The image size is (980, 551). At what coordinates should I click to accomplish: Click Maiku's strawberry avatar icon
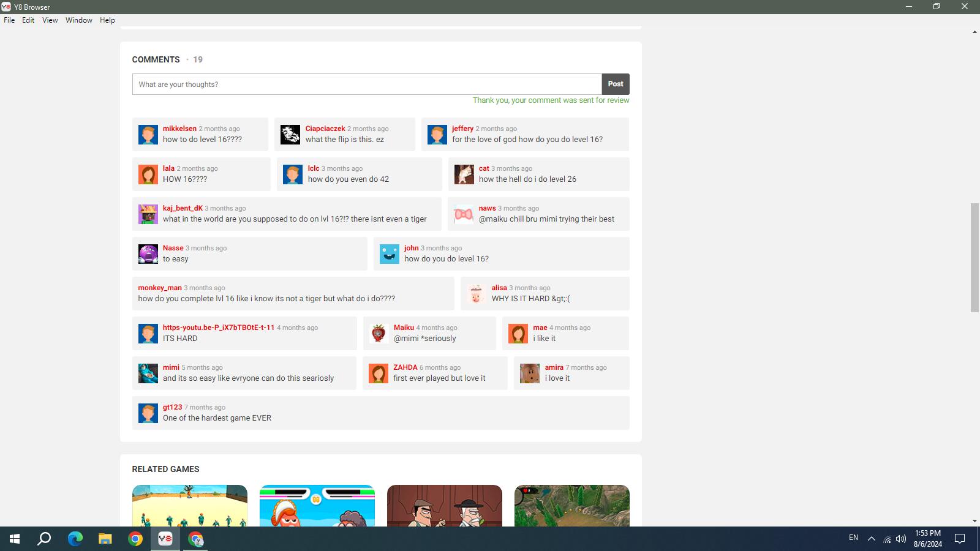[379, 334]
